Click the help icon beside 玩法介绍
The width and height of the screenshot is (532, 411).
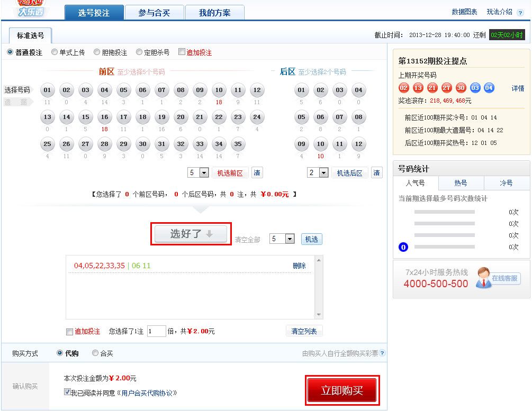tap(520, 12)
